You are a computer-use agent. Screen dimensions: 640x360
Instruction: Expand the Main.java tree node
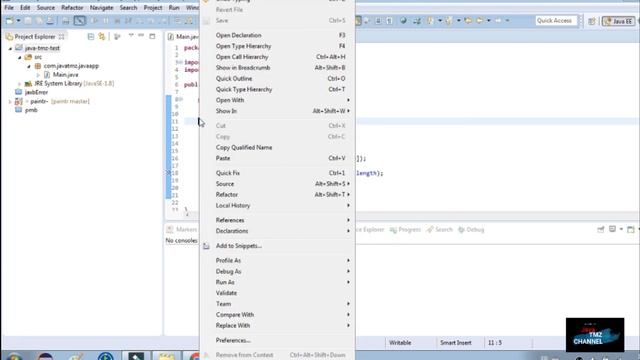pyautogui.click(x=38, y=75)
